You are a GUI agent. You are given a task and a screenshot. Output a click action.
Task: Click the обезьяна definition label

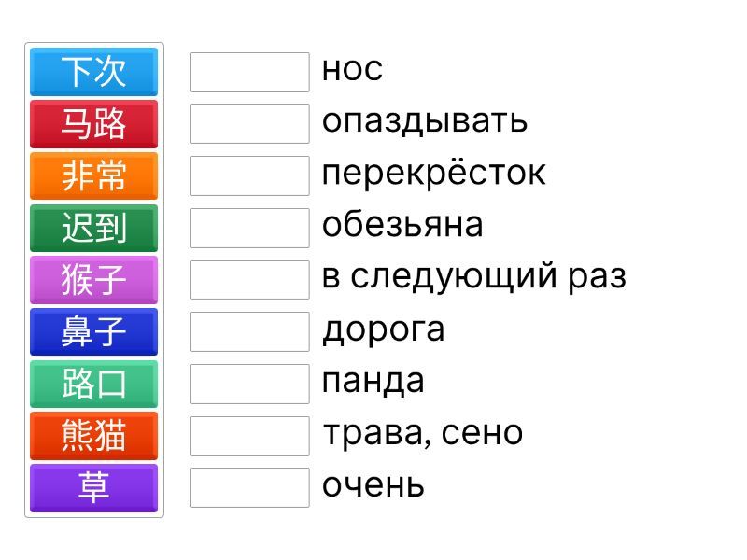pos(402,225)
